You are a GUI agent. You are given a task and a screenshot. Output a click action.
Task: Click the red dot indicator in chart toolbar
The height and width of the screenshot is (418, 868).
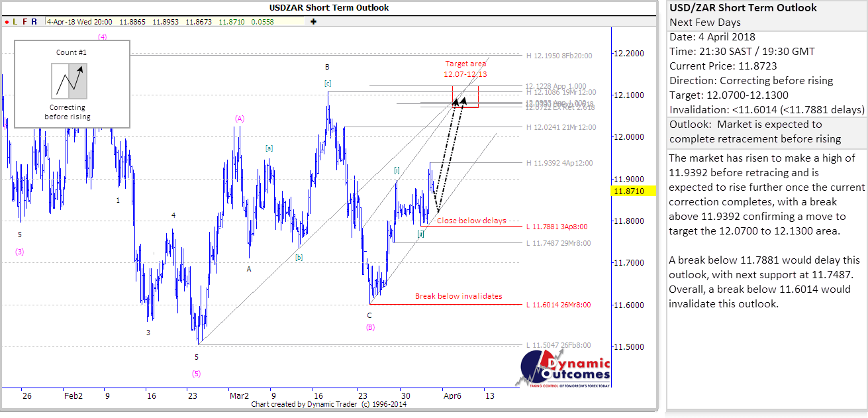5,22
